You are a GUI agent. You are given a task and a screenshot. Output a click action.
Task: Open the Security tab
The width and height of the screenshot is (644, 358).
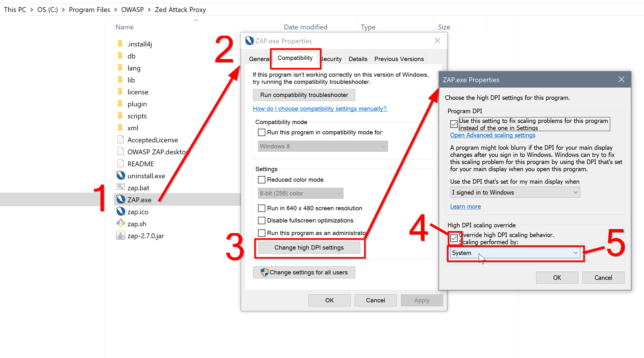point(331,59)
